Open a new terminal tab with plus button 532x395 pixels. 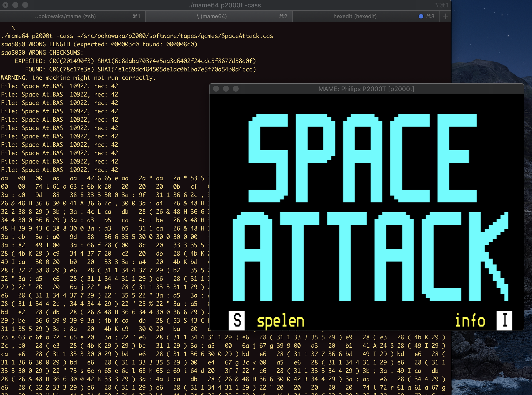(x=445, y=16)
